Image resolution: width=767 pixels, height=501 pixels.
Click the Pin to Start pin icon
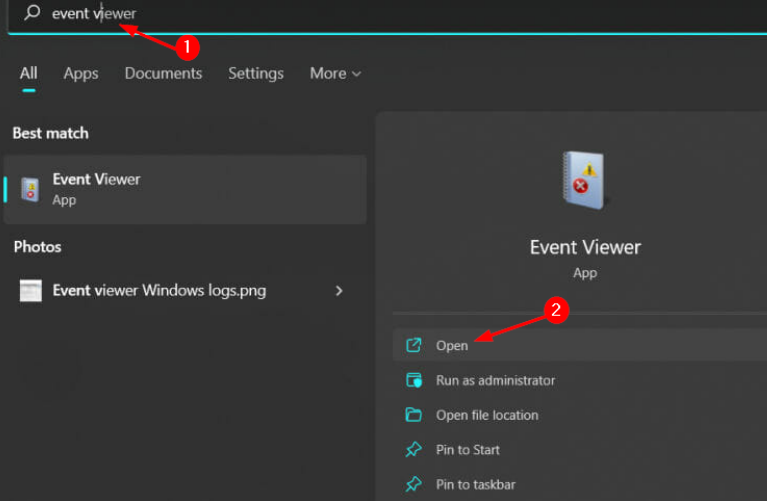point(414,450)
